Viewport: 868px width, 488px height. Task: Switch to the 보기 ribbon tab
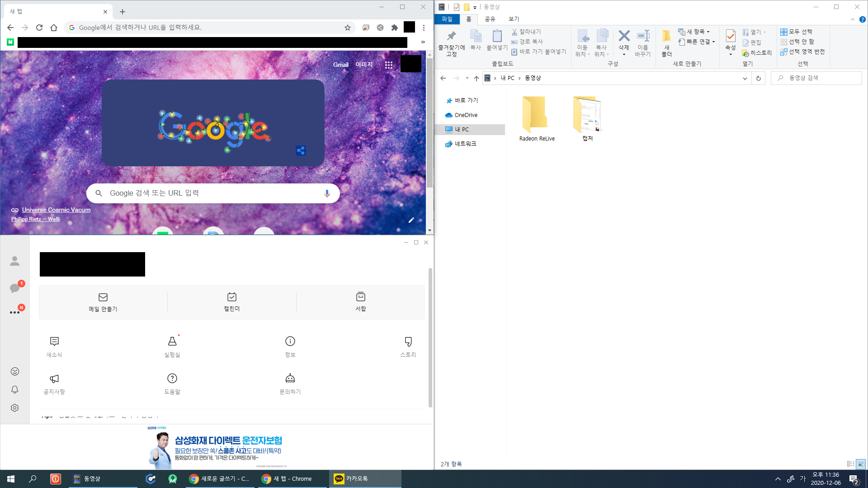(514, 19)
